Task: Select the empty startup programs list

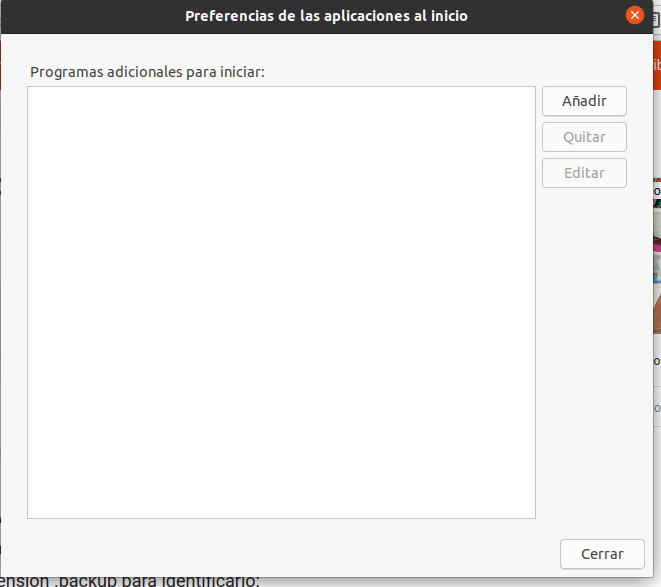Action: (x=281, y=302)
